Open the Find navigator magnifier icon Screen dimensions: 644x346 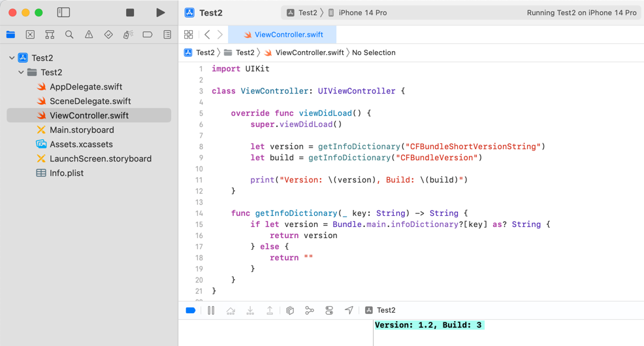pyautogui.click(x=69, y=35)
